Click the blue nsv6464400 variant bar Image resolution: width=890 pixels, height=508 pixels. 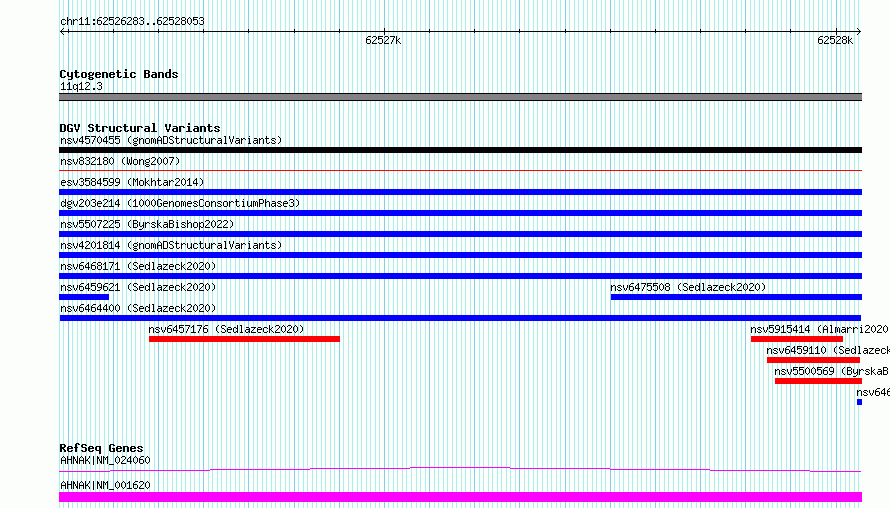pyautogui.click(x=460, y=318)
